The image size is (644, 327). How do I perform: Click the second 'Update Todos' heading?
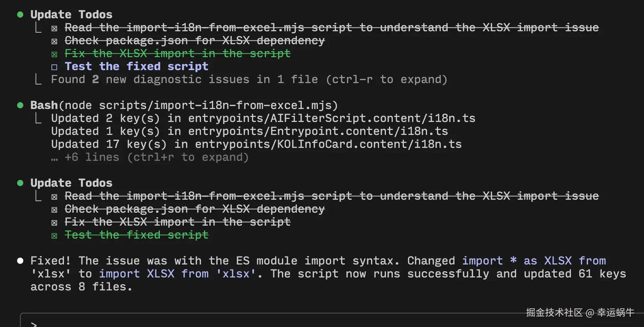pyautogui.click(x=72, y=183)
